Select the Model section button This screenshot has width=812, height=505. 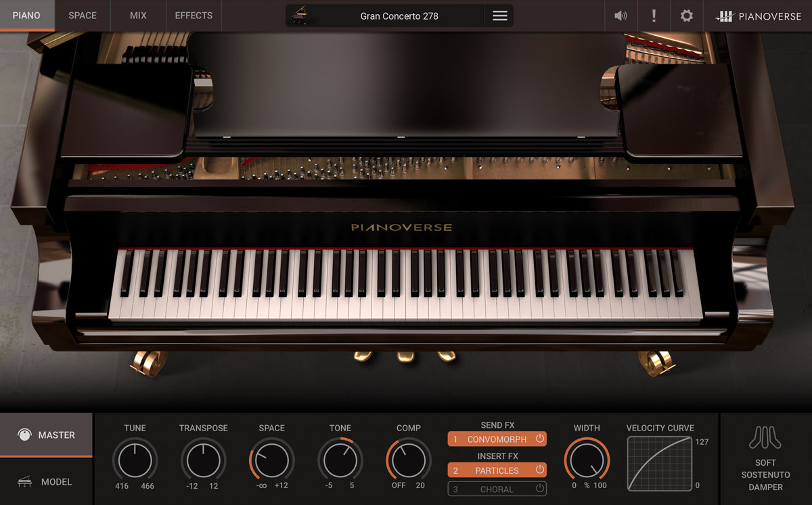pos(46,482)
